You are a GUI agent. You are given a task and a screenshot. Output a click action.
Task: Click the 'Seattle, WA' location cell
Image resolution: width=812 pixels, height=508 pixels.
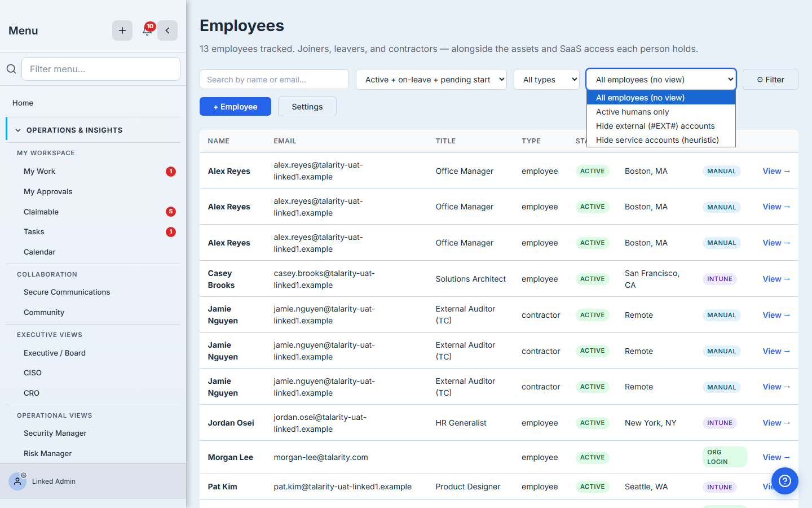pyautogui.click(x=646, y=487)
